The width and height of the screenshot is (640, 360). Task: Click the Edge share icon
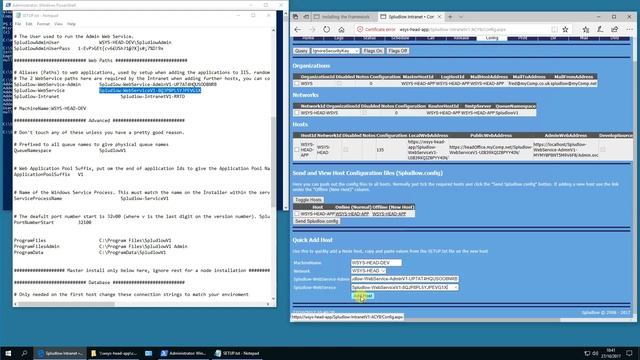pos(614,29)
